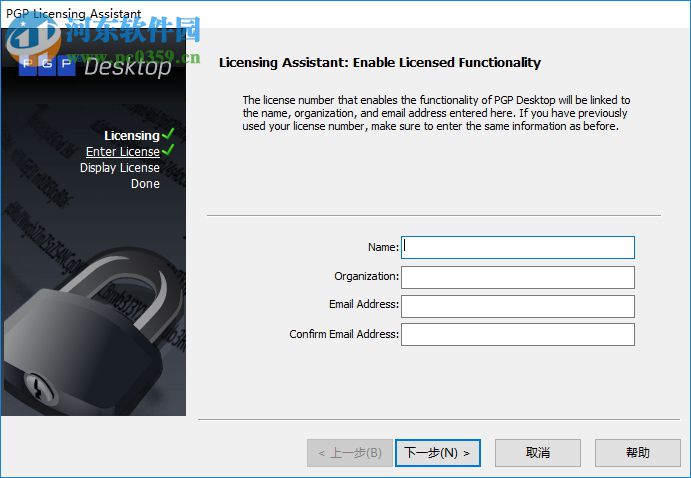691x478 pixels.
Task: Click the PGP Desktop logo
Action: (95, 66)
